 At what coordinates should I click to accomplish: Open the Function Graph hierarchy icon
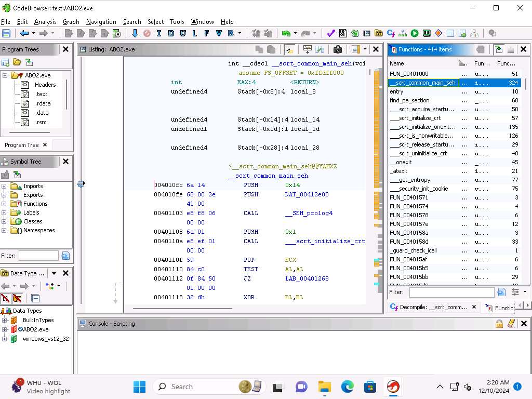click(403, 33)
